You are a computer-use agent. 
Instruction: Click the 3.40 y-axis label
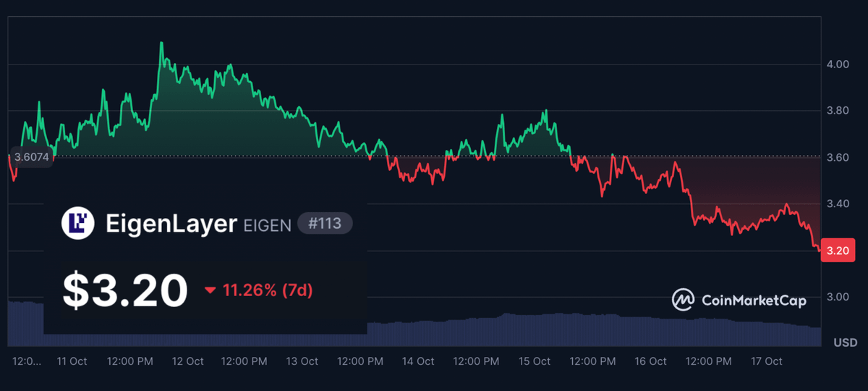point(838,204)
